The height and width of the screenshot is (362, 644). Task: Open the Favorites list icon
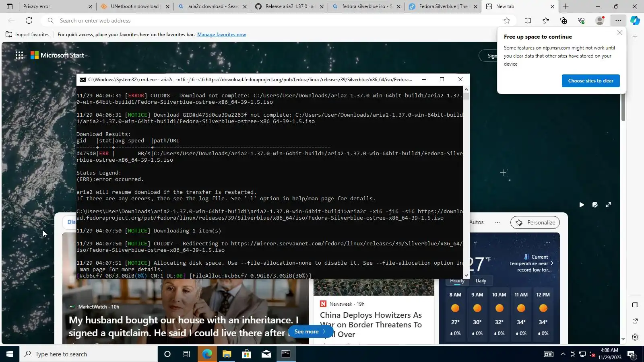tap(545, 21)
